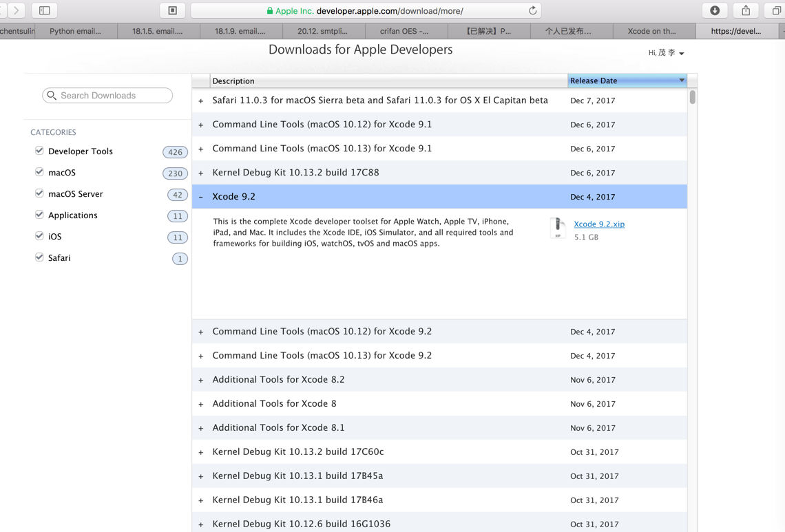Expand Additional Tools for Xcode 8.1
The height and width of the screenshot is (532, 785).
[x=201, y=428]
